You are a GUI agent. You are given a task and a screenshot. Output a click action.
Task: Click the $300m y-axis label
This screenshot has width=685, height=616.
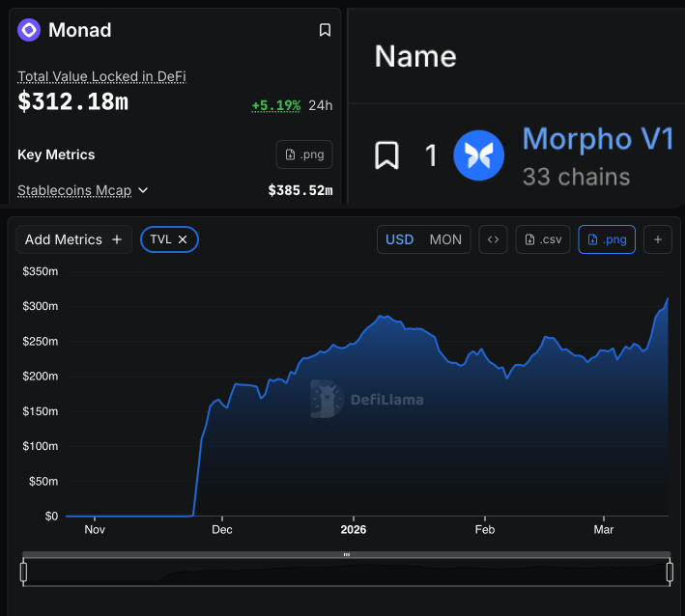[x=41, y=306]
